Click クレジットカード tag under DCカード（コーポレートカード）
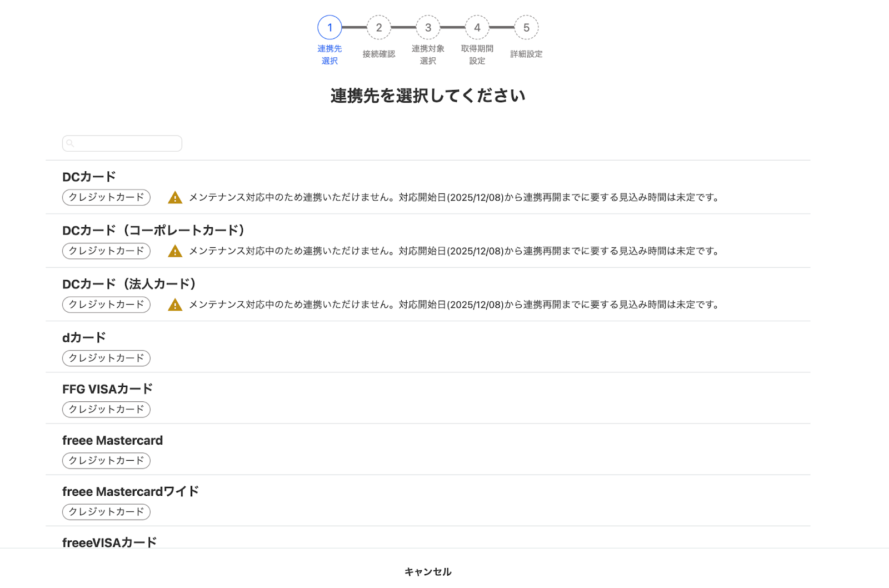The image size is (889, 588). (x=106, y=251)
